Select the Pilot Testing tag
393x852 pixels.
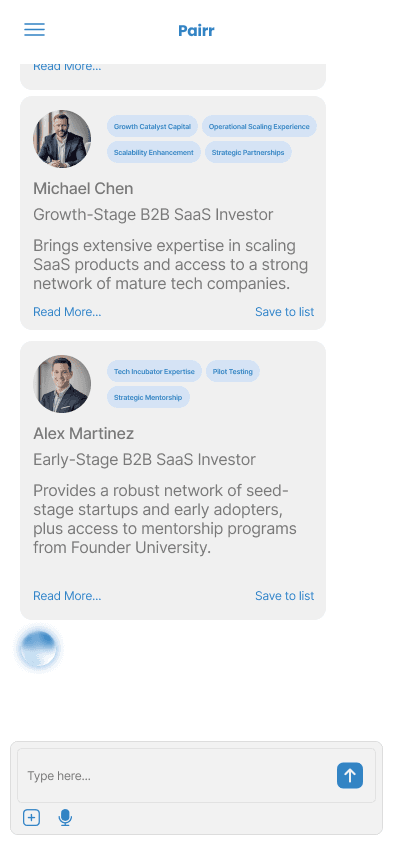pos(233,371)
